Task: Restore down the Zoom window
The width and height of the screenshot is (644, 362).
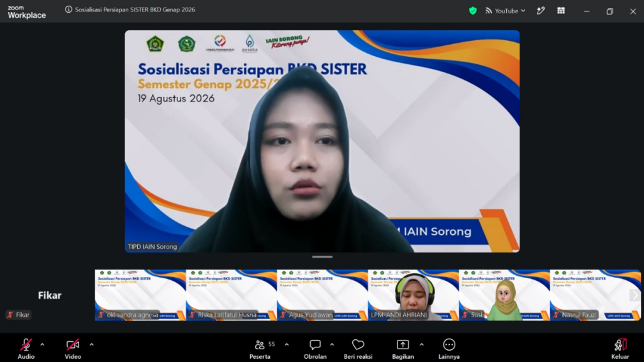Action: click(x=609, y=11)
